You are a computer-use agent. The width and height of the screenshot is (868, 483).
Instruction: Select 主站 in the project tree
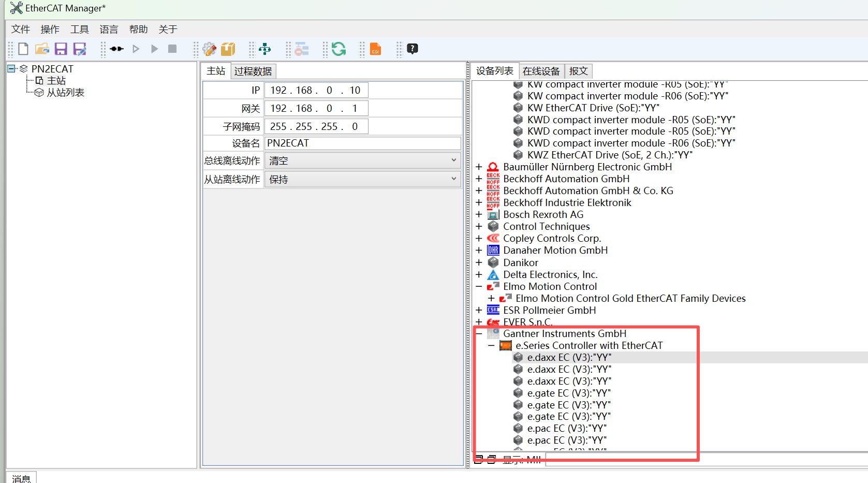pyautogui.click(x=56, y=81)
